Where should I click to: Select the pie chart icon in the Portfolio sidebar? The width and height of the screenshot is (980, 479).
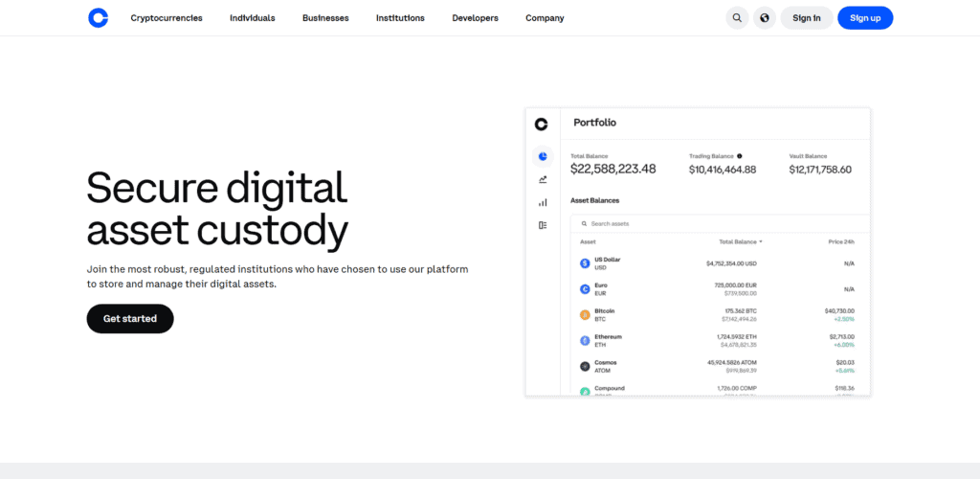pyautogui.click(x=543, y=156)
